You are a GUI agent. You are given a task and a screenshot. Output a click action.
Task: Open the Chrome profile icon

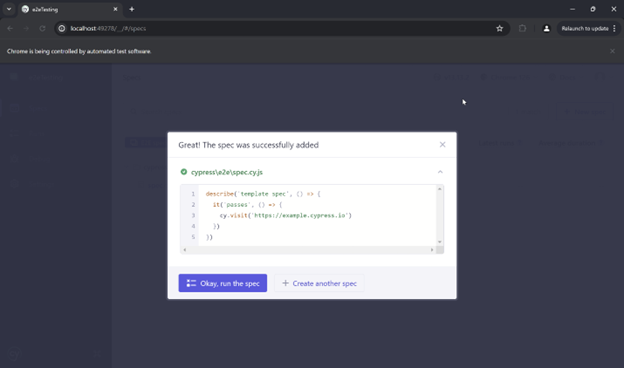(x=546, y=28)
